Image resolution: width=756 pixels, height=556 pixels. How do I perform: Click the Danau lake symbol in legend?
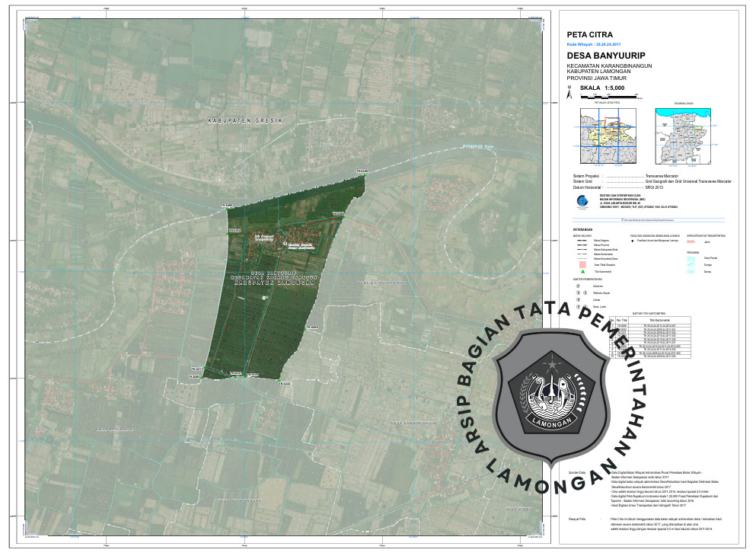[x=691, y=271]
